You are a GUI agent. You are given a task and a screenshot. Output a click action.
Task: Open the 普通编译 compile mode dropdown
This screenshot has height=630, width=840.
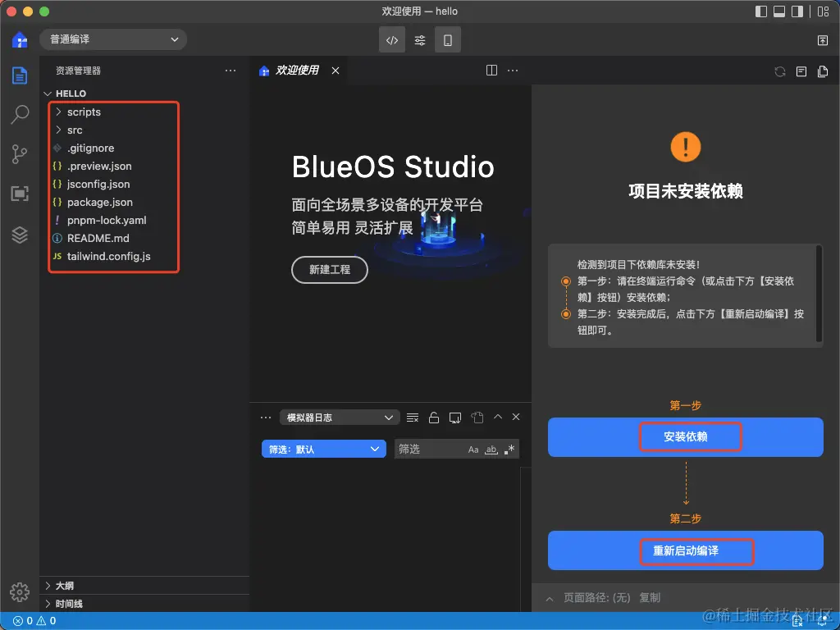(x=113, y=39)
